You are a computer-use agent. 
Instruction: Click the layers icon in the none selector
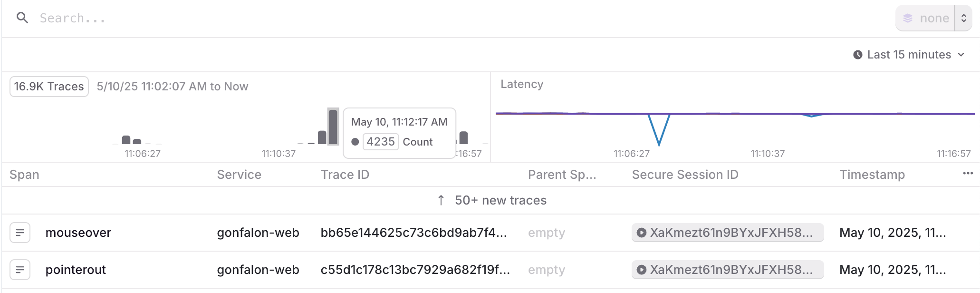908,18
